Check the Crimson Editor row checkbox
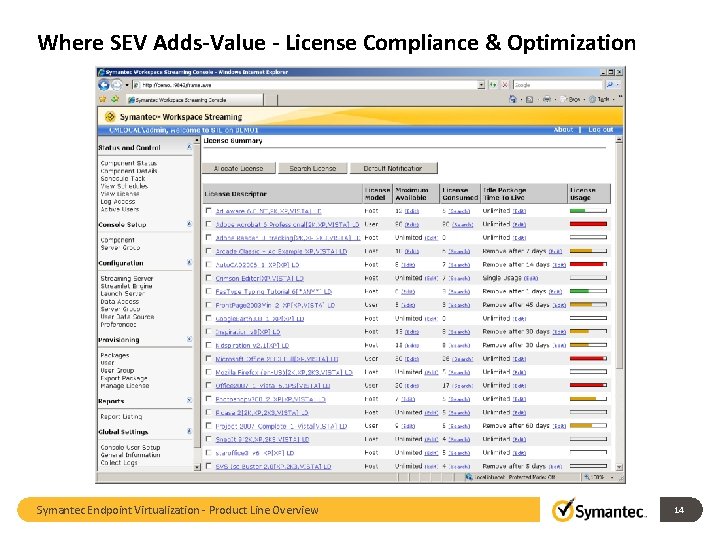Image resolution: width=720 pixels, height=540 pixels. (x=208, y=278)
